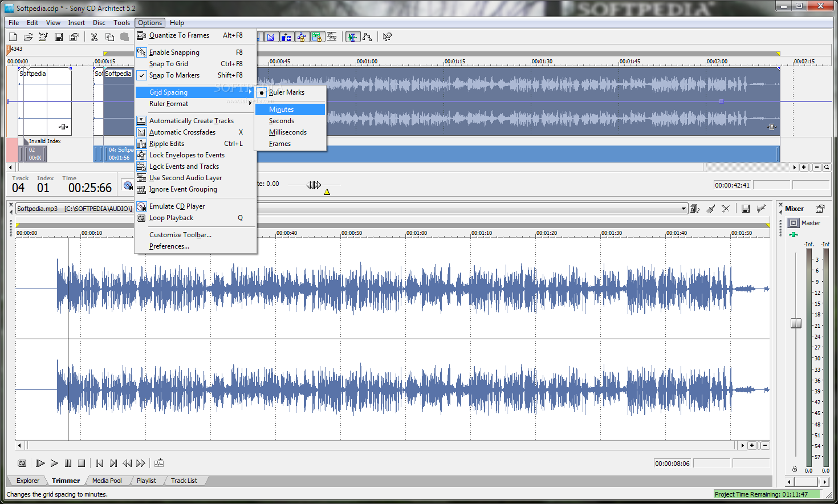Toggle Loop Playback in Options menu
838x504 pixels.
[196, 218]
